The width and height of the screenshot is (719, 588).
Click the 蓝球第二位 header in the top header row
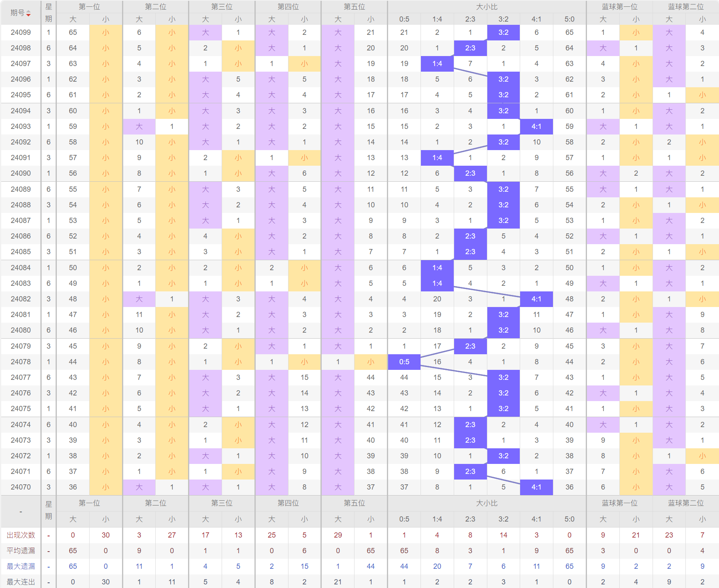pyautogui.click(x=686, y=7)
